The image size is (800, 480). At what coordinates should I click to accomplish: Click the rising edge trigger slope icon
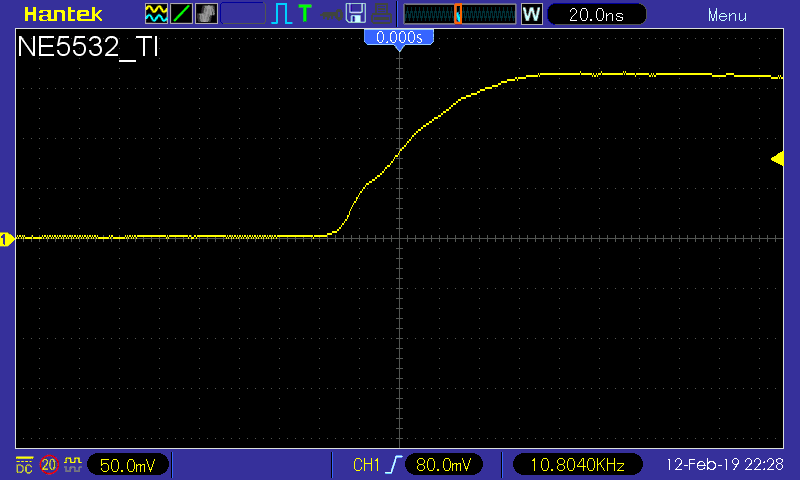[x=394, y=465]
